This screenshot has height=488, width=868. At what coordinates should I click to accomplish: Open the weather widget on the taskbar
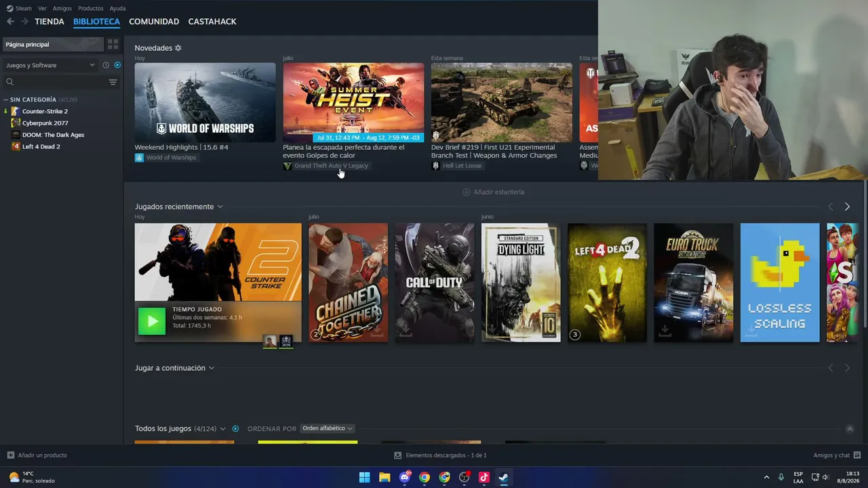(32, 477)
